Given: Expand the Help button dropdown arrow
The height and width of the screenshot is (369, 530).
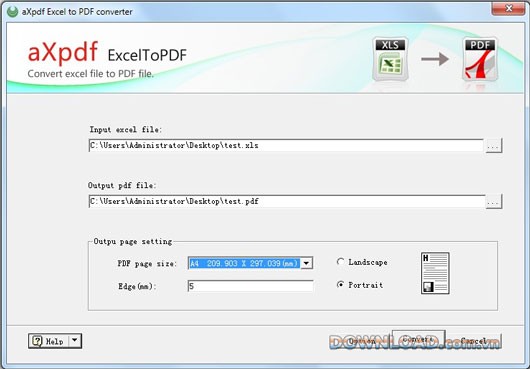Looking at the screenshot, I should tap(75, 341).
